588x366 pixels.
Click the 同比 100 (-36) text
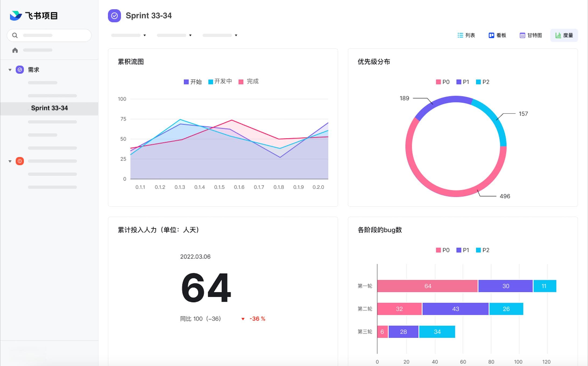pyautogui.click(x=200, y=319)
